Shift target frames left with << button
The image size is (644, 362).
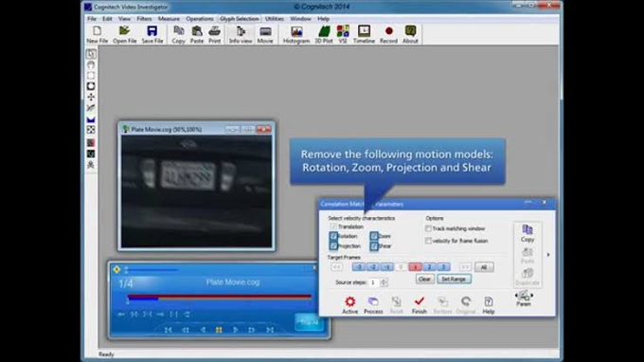(337, 267)
